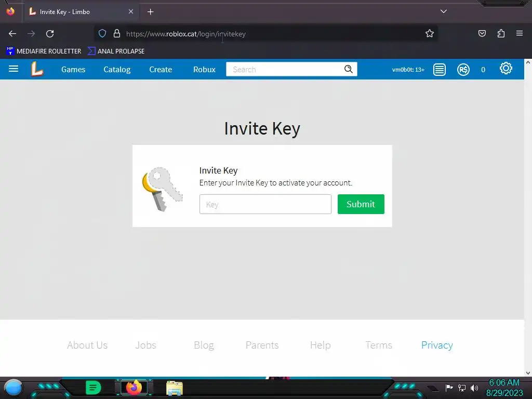Open the MEDIAFIRE ROULETTER bookmark
The height and width of the screenshot is (399, 532).
tap(44, 51)
